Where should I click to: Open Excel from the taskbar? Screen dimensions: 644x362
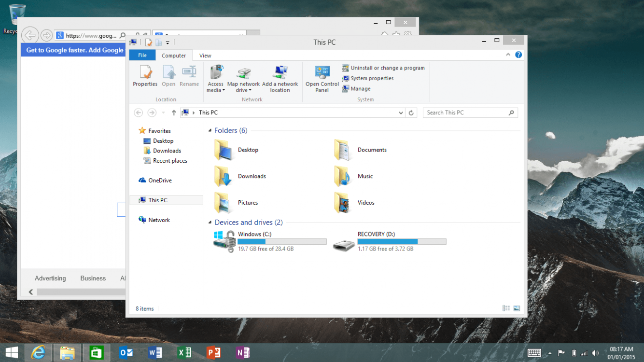(184, 353)
